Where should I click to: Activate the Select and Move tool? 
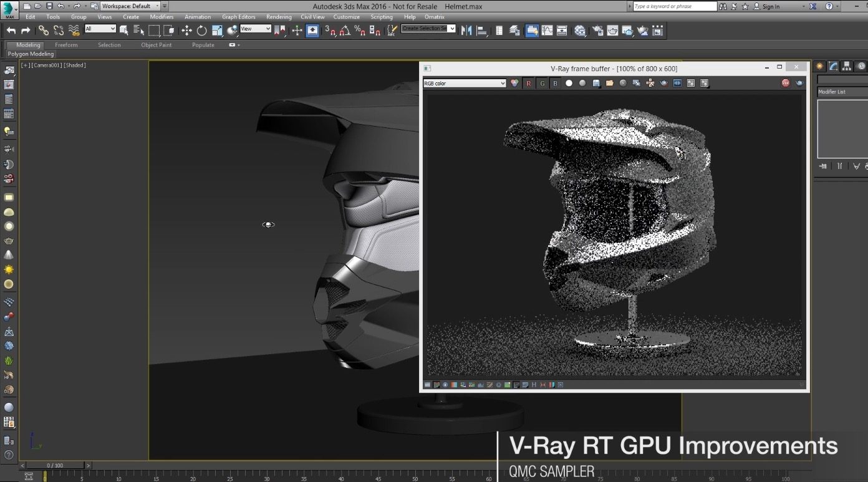186,31
